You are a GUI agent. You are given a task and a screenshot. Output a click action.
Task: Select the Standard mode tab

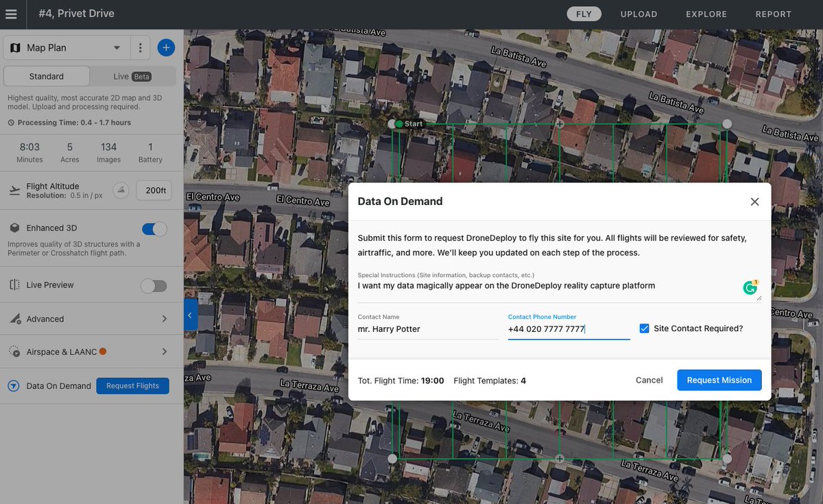coord(47,76)
